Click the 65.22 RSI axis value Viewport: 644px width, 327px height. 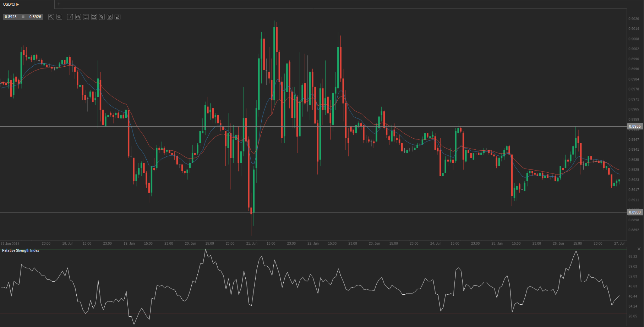pos(633,256)
